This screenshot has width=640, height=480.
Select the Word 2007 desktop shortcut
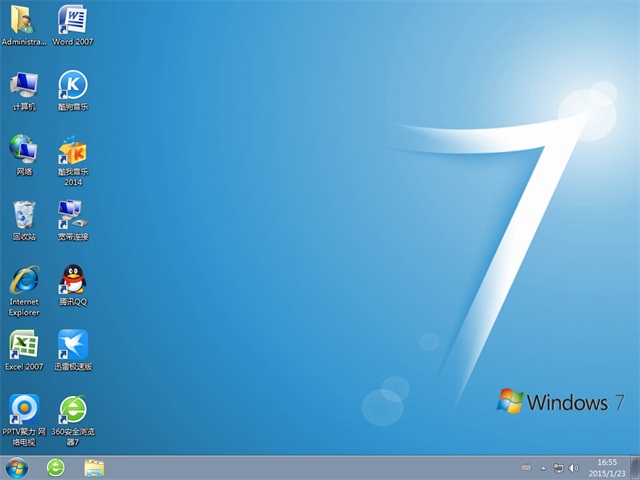click(72, 20)
